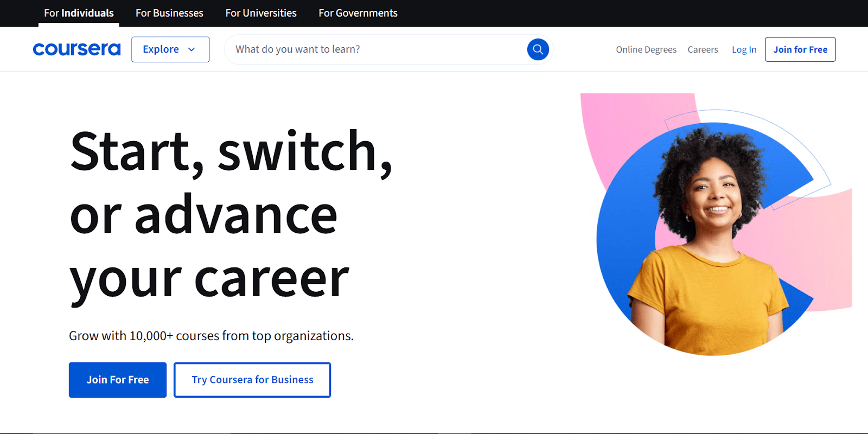Focus the 'What do you want to learn?' search field
Viewport: 868px width, 434px height.
coord(388,49)
